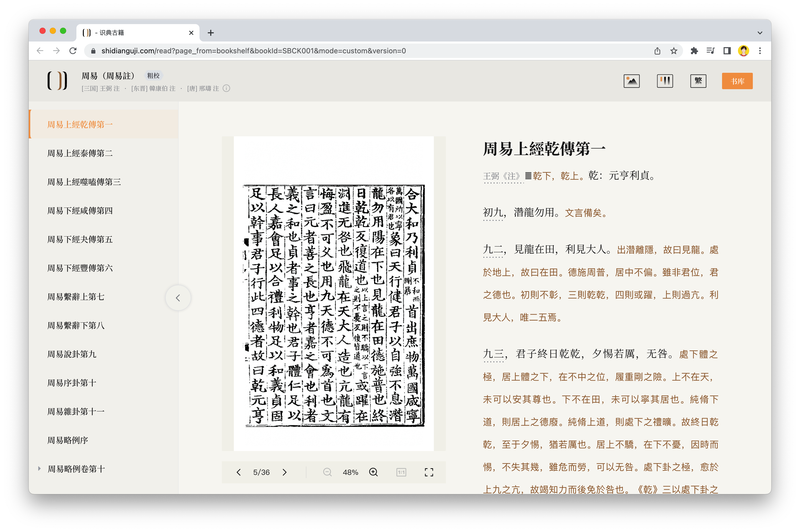This screenshot has height=532, width=800.
Task: Toggle browser side panel icon
Action: (727, 51)
